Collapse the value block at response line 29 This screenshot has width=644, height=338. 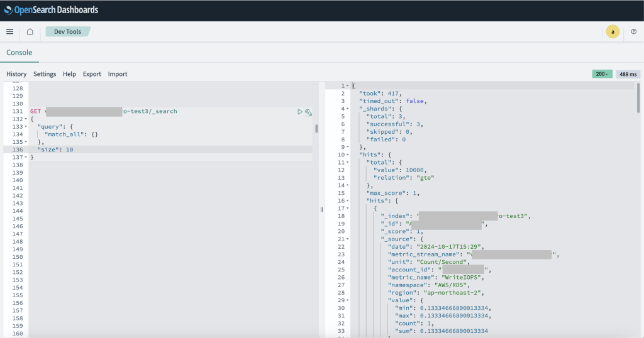[x=347, y=300]
